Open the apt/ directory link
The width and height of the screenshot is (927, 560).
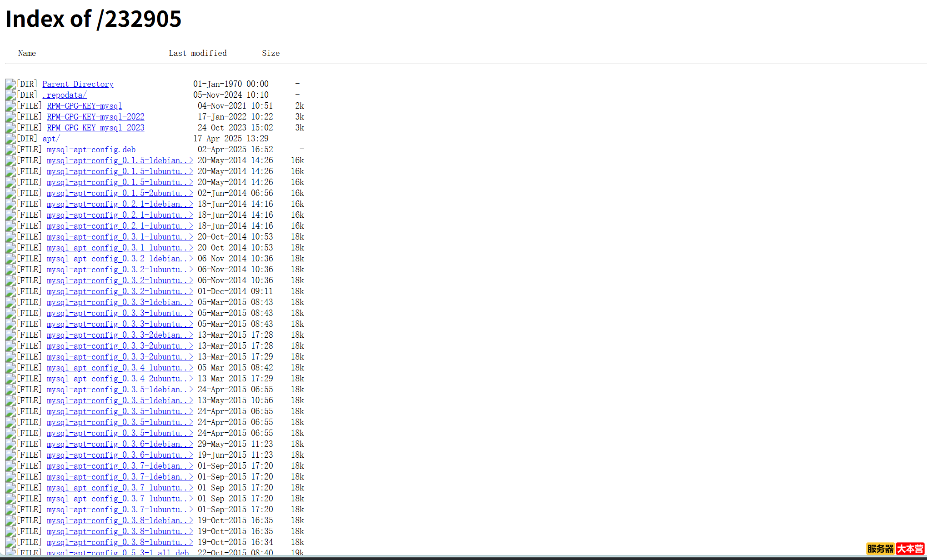(x=51, y=139)
